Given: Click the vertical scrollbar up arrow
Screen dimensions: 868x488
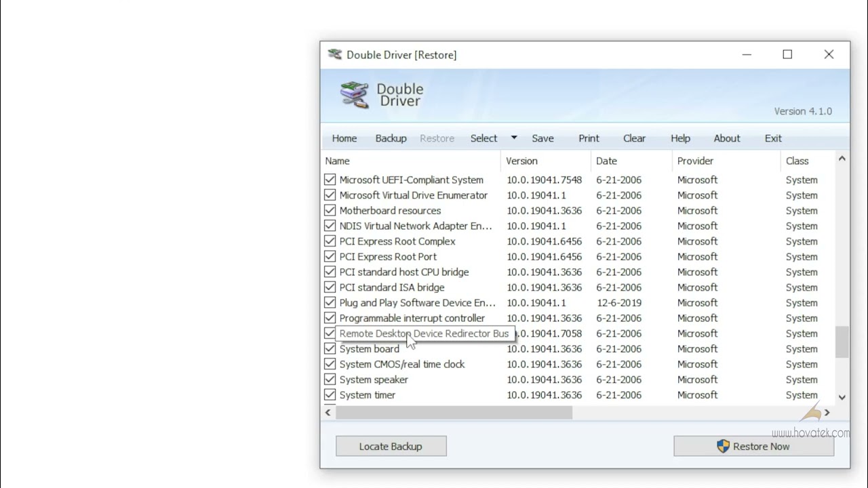Looking at the screenshot, I should tap(842, 159).
